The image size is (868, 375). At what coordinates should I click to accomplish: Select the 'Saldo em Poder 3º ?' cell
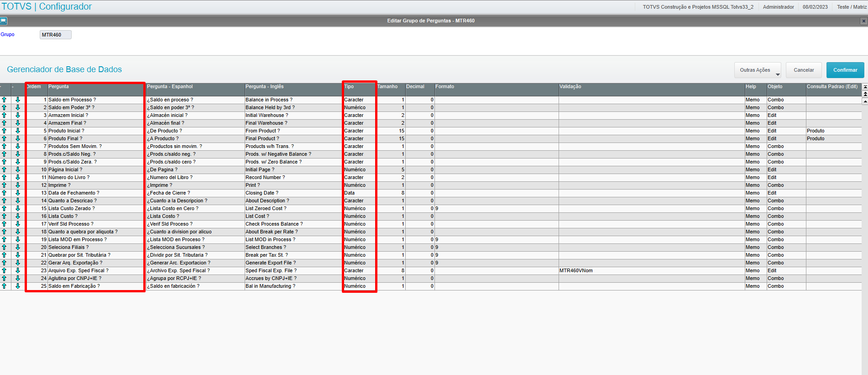tap(96, 107)
